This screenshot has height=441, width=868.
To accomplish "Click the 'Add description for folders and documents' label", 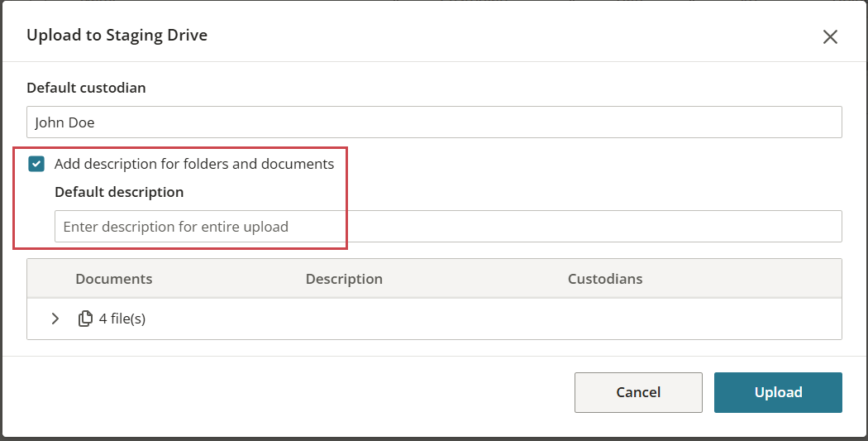I will pos(194,164).
